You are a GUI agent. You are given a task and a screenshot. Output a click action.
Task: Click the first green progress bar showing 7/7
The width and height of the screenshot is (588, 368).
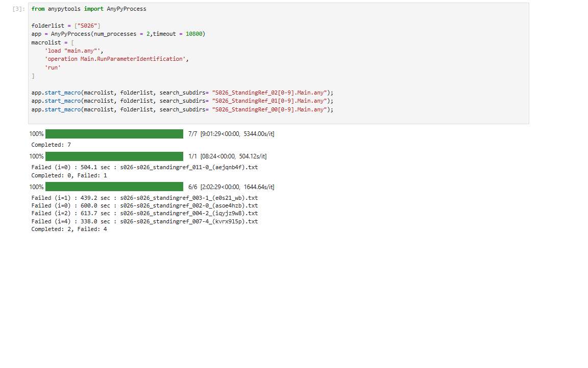pos(114,134)
